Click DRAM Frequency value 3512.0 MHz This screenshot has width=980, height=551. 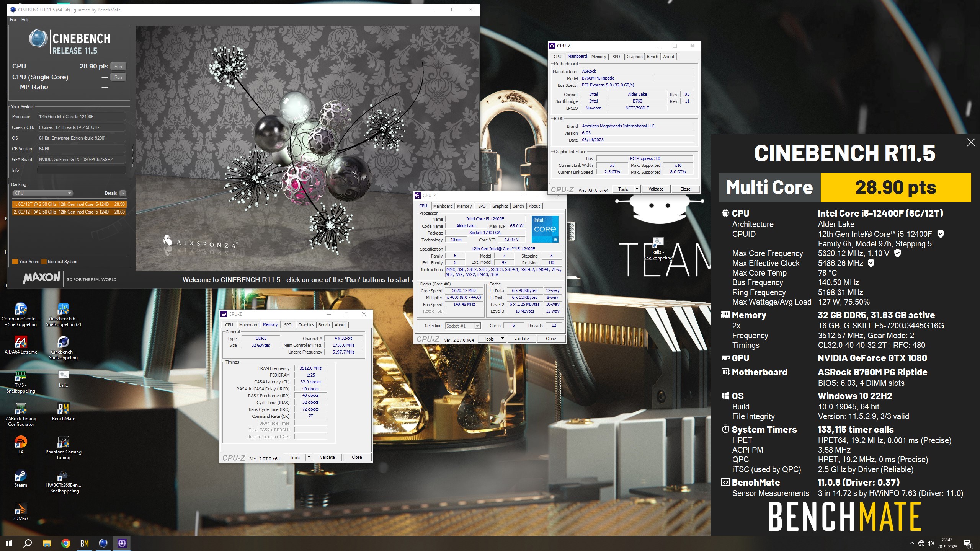coord(310,368)
